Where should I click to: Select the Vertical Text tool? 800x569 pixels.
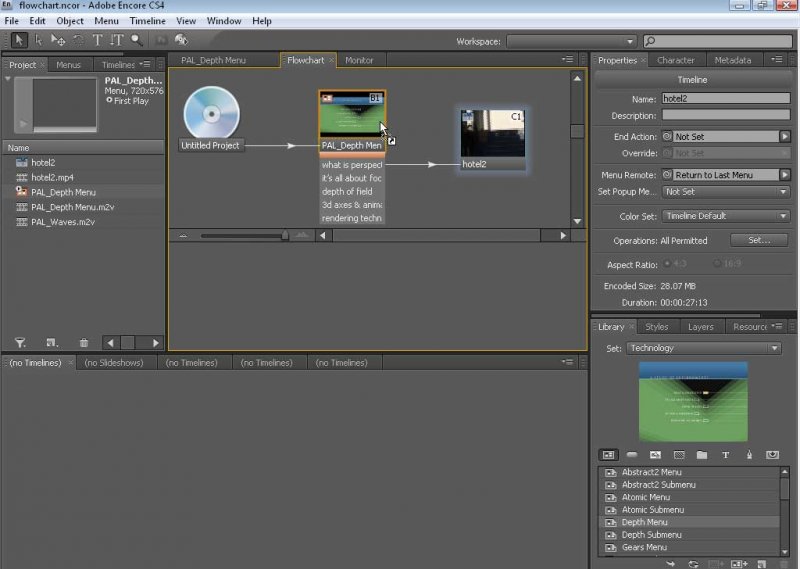click(117, 40)
